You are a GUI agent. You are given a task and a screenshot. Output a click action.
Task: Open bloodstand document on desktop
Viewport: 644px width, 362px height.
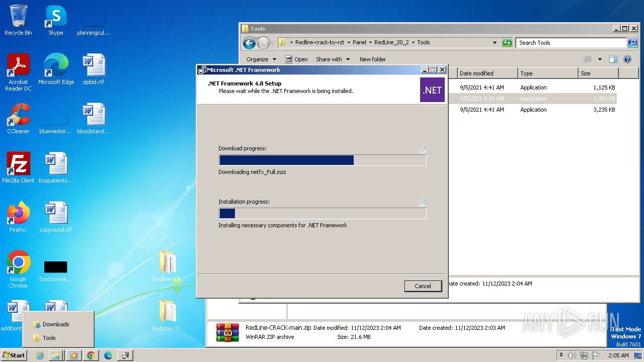(94, 119)
